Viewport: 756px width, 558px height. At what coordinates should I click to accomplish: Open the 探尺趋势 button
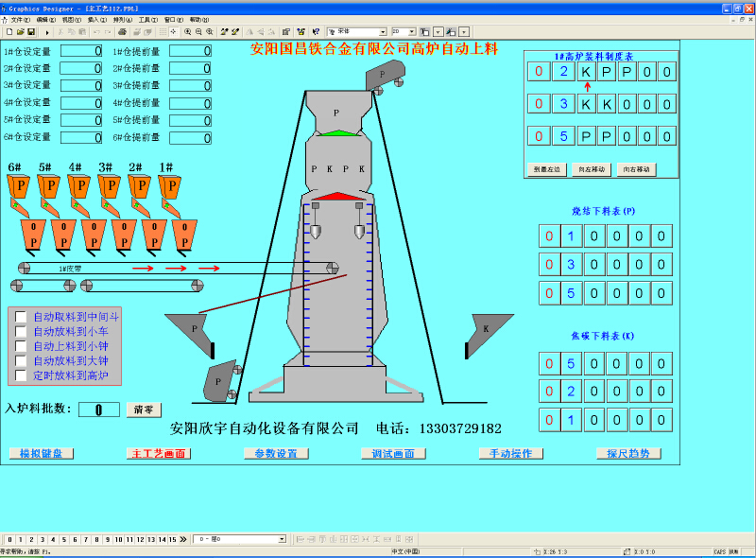[628, 454]
